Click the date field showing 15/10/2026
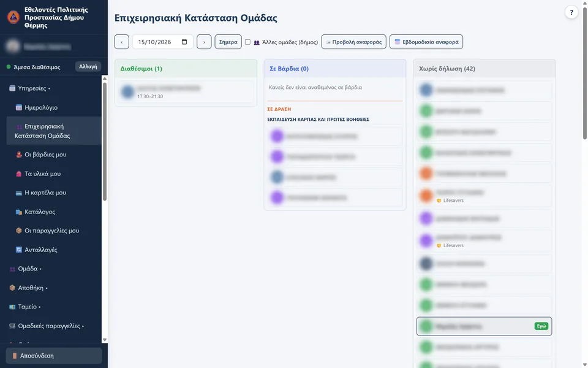Screen dimensions: 588x368 (163, 42)
